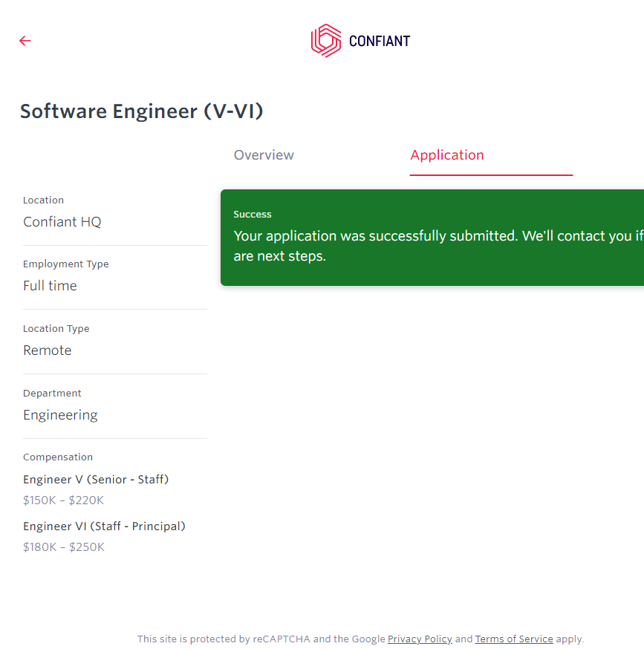Open the Privacy Policy link
The height and width of the screenshot is (649, 644).
pos(420,639)
